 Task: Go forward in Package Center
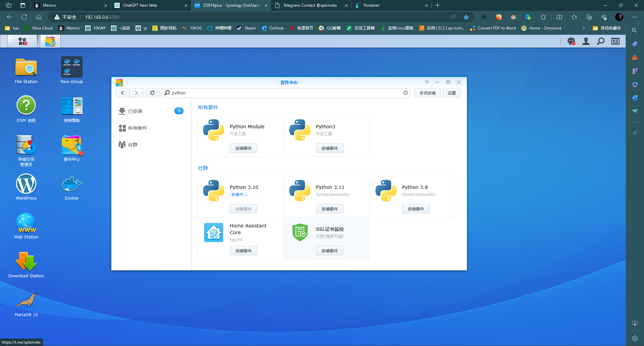pos(136,93)
